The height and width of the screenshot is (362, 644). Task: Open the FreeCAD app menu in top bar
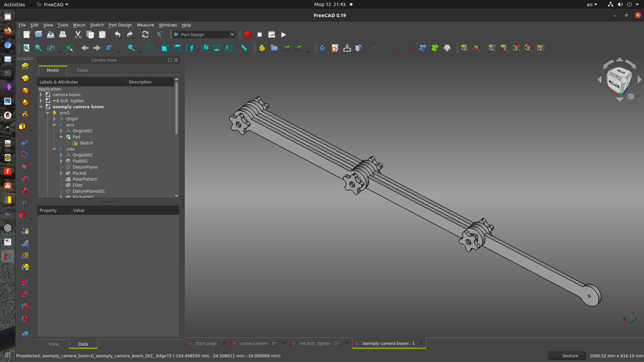[x=53, y=5]
